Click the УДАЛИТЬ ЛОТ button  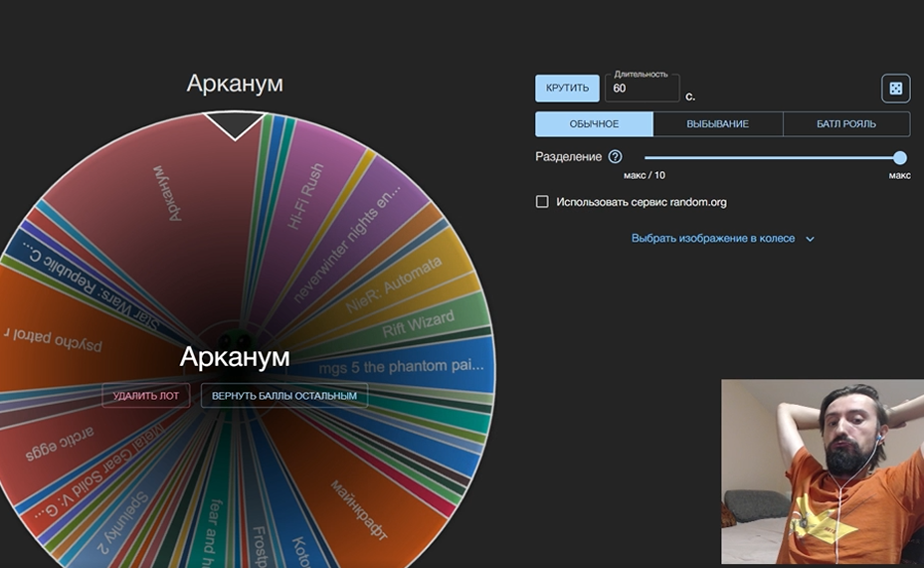145,396
